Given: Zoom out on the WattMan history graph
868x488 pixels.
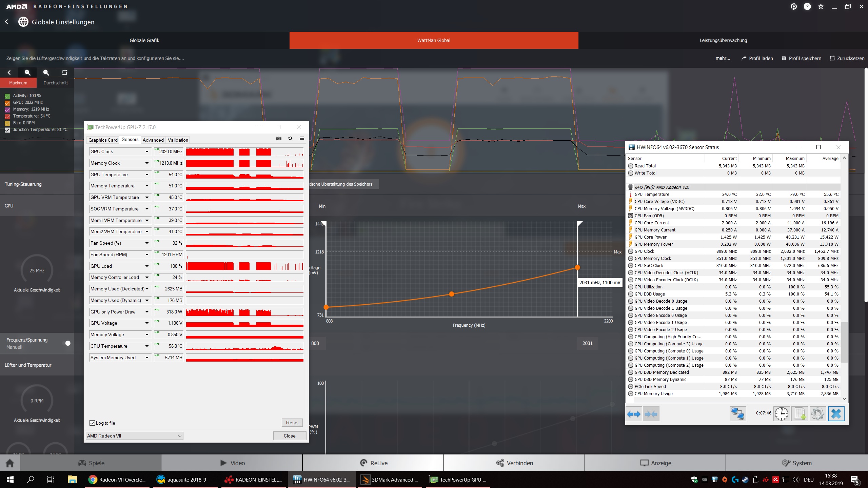Looking at the screenshot, I should point(46,72).
